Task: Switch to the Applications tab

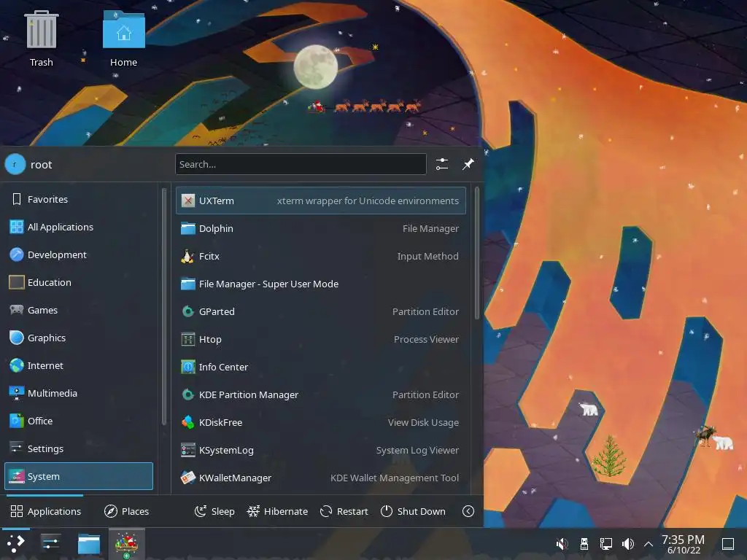Action: [46, 511]
